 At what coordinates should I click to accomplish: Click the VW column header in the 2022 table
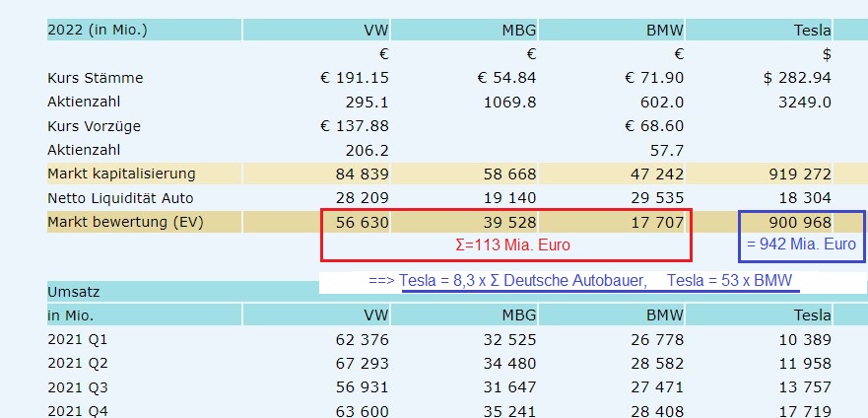(375, 30)
